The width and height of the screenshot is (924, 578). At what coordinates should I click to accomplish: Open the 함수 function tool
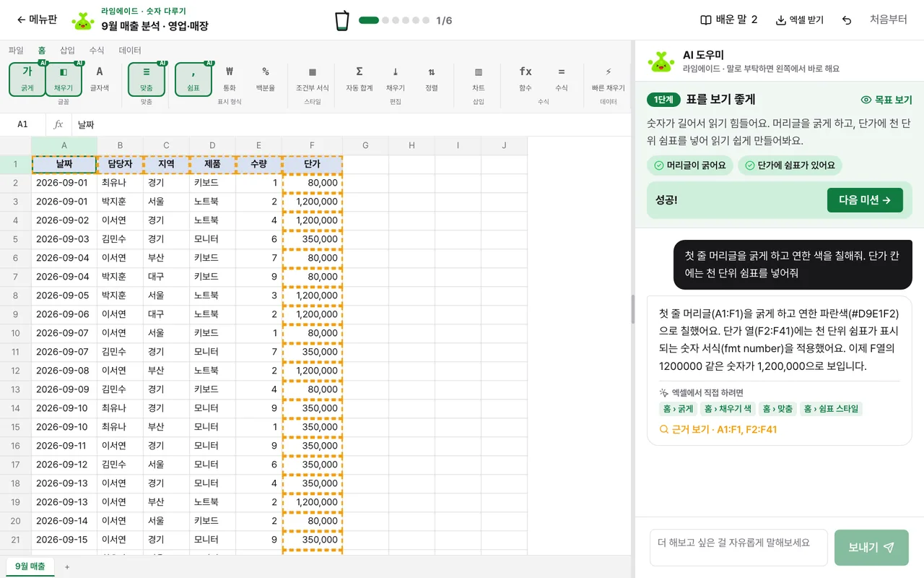pyautogui.click(x=526, y=79)
